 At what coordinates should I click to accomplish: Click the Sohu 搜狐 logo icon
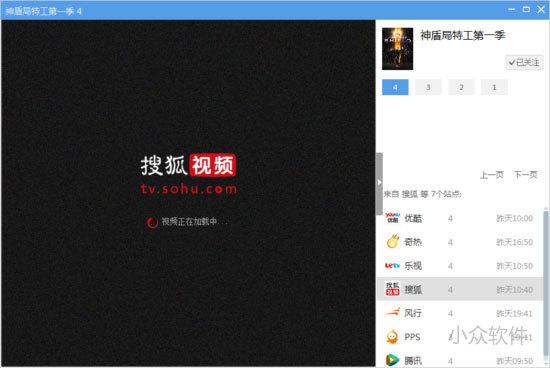tap(393, 289)
